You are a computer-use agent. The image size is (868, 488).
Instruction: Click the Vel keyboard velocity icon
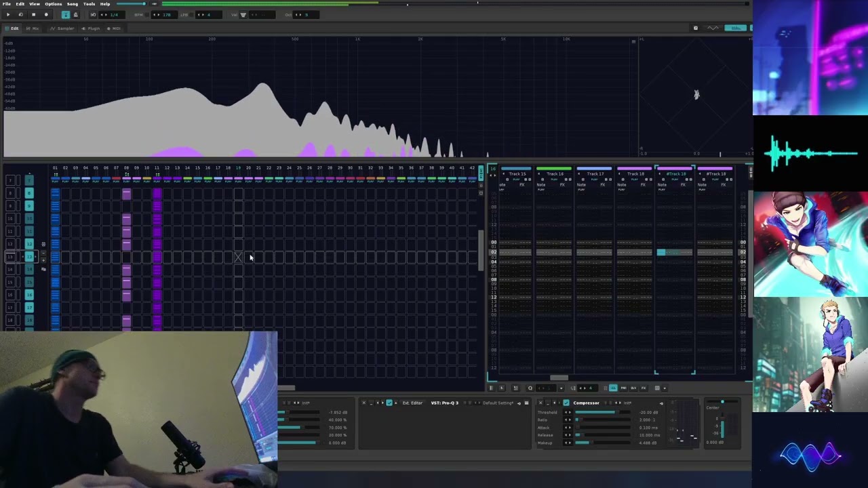pos(243,15)
